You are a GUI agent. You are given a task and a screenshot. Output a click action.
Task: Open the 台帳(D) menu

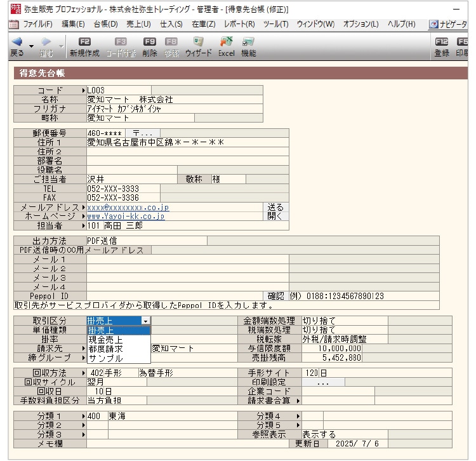click(105, 24)
